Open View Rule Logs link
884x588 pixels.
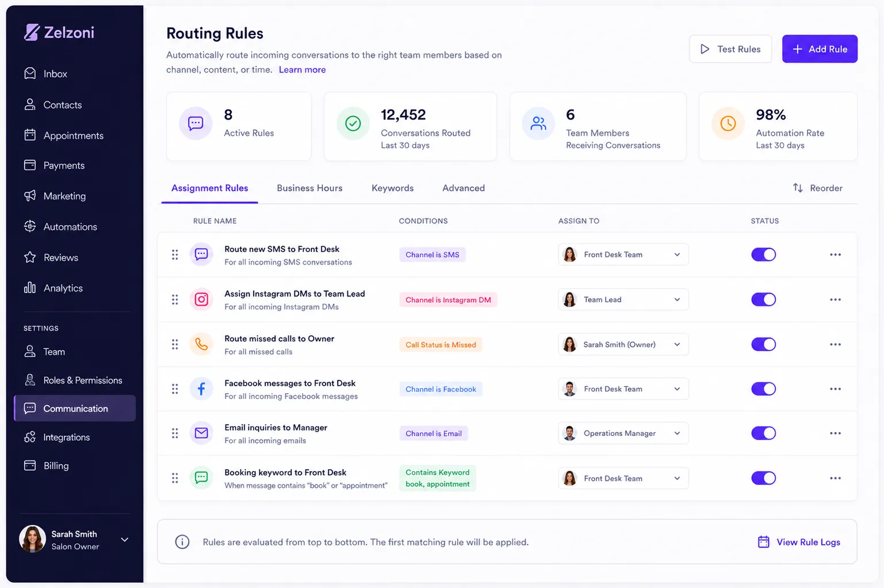pyautogui.click(x=799, y=542)
